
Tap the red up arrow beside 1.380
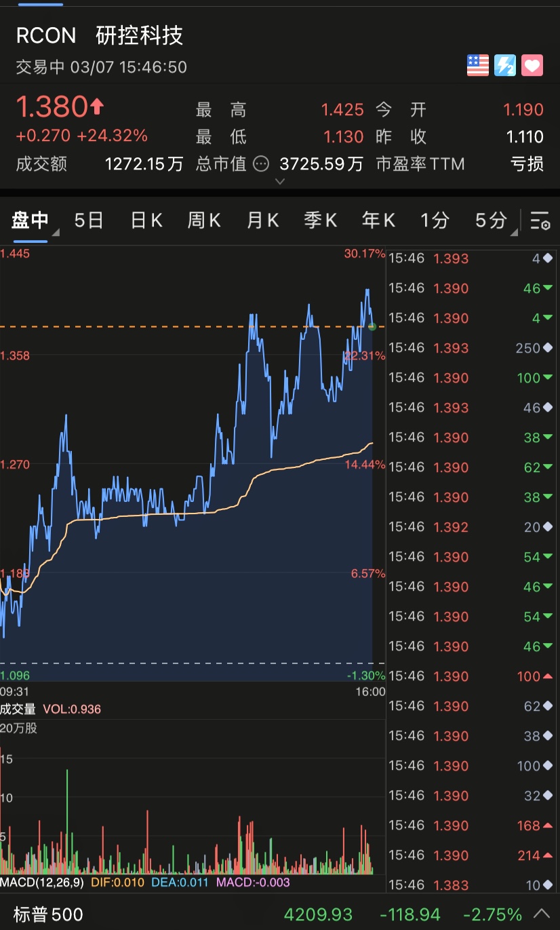(98, 106)
